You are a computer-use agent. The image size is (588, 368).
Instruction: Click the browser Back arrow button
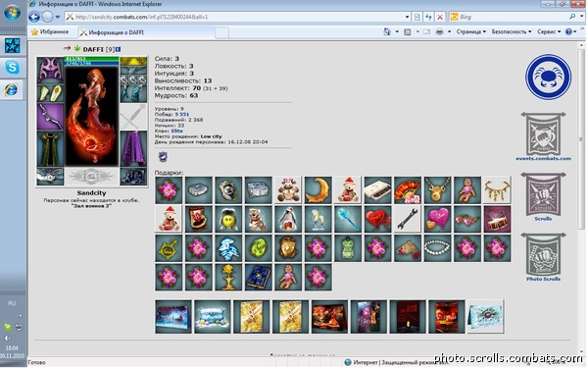click(x=34, y=17)
